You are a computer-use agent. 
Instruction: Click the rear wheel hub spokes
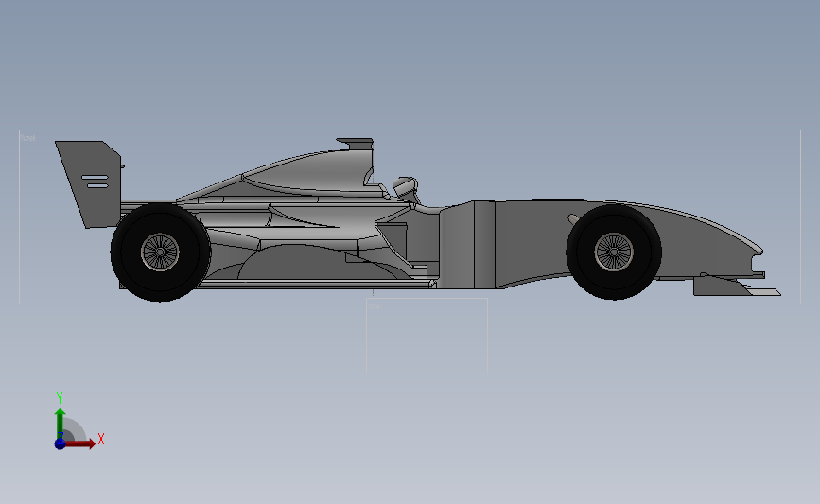click(x=160, y=252)
